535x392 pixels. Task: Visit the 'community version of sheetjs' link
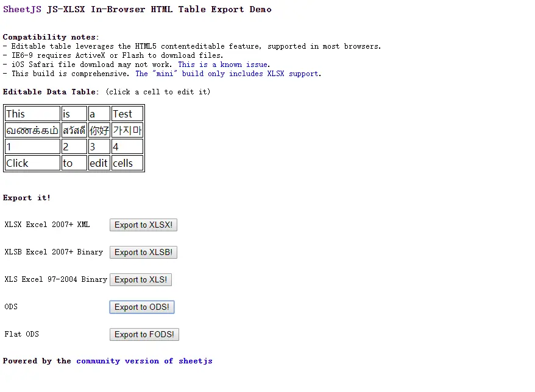144,360
